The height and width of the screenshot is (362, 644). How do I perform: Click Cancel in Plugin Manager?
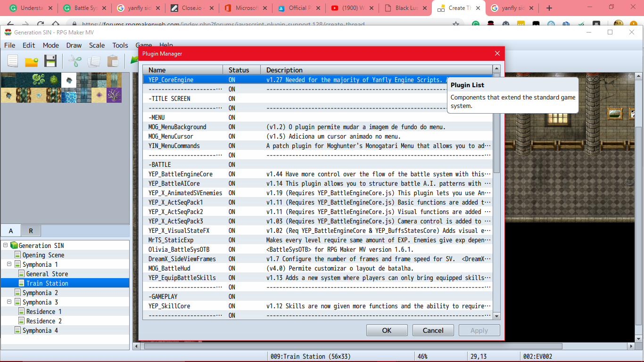point(433,330)
